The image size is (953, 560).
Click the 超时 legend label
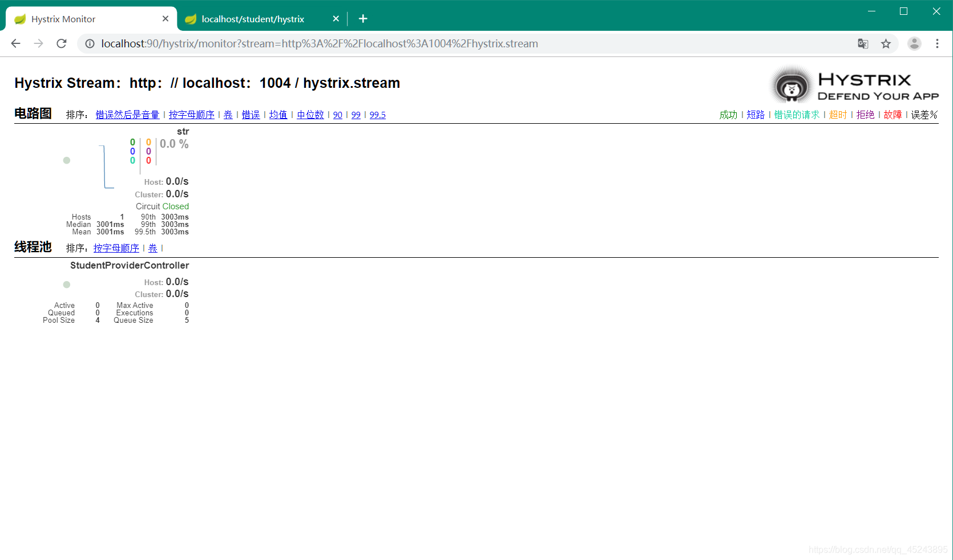coord(838,115)
